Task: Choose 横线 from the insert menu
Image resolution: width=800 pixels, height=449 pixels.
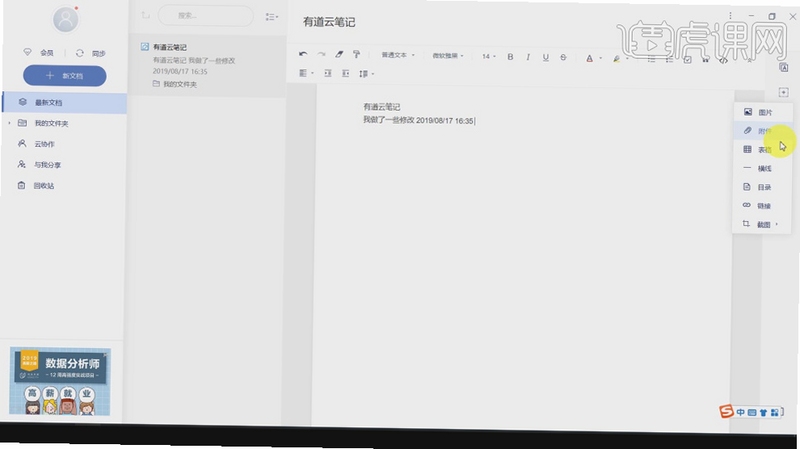Action: (762, 168)
